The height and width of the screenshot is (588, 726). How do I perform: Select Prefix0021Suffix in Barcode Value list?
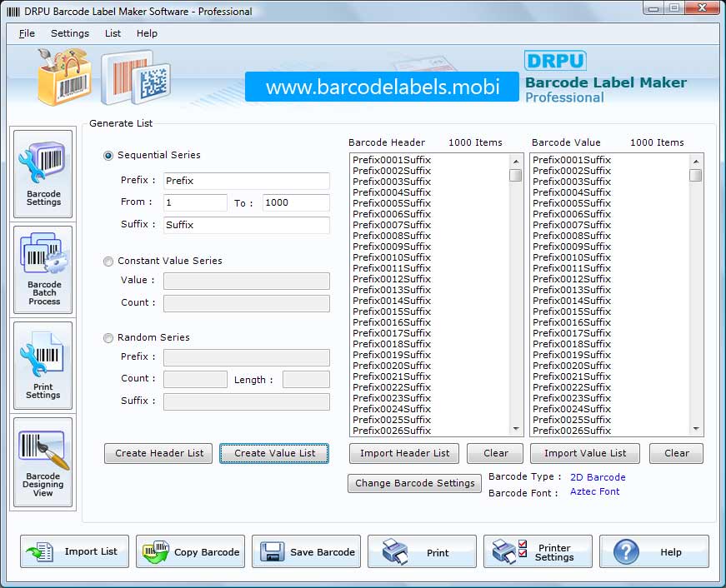point(572,376)
